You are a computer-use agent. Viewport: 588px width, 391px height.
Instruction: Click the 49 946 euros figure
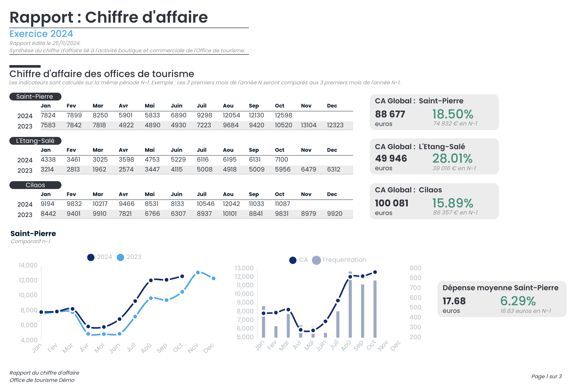[391, 159]
